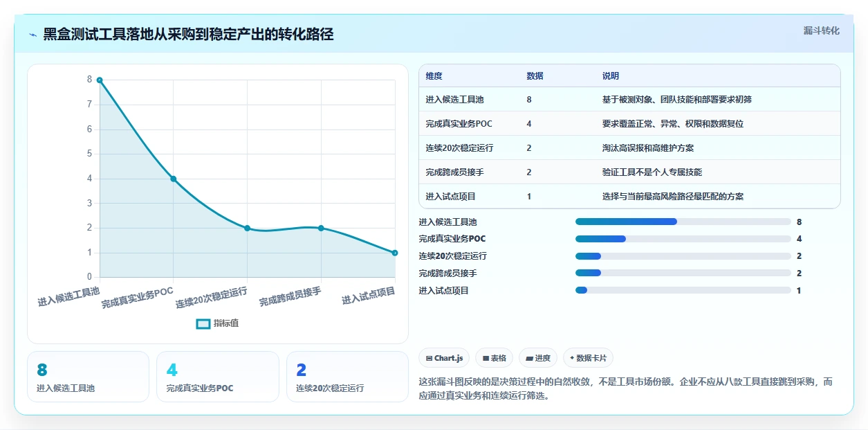Click the progress bar for 进入候选工具池

coord(683,222)
